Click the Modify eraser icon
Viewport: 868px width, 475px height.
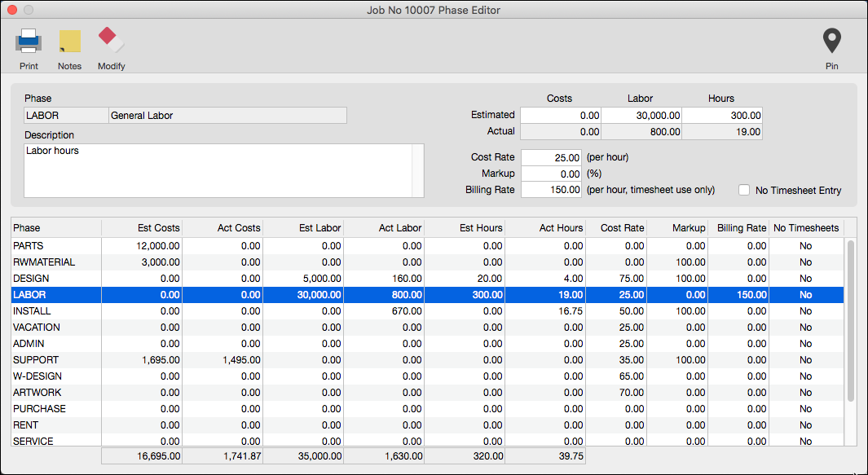[112, 41]
